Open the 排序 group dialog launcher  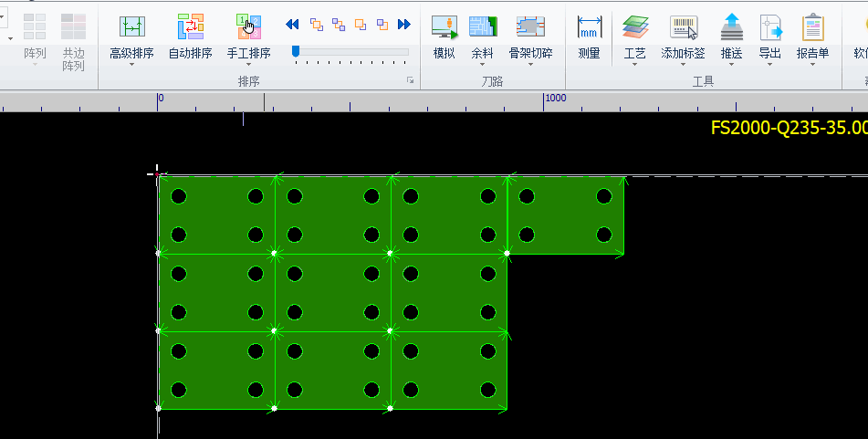411,81
